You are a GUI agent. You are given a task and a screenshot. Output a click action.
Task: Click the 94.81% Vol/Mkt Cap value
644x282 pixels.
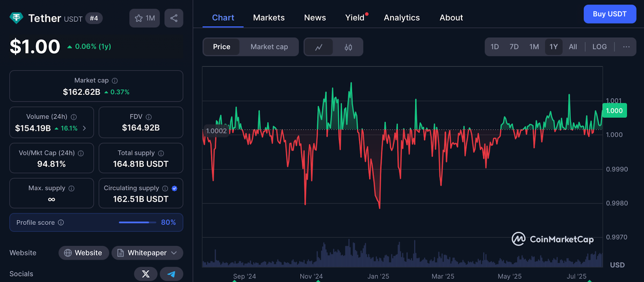(x=52, y=164)
